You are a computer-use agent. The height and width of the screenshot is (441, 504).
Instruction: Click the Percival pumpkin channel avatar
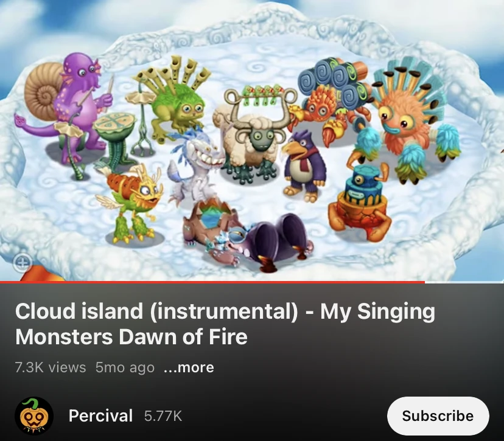pyautogui.click(x=34, y=415)
